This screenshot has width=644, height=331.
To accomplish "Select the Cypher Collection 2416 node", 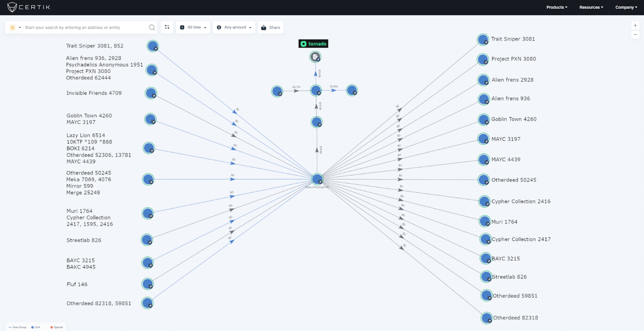I will (484, 201).
